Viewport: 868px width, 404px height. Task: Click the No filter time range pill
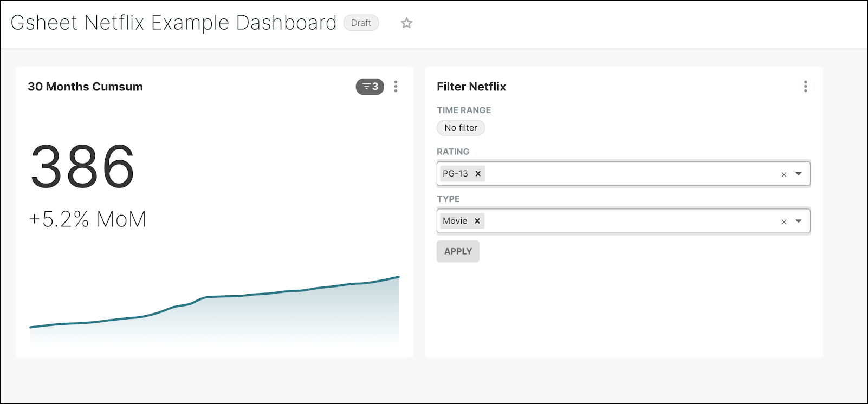[x=461, y=128]
